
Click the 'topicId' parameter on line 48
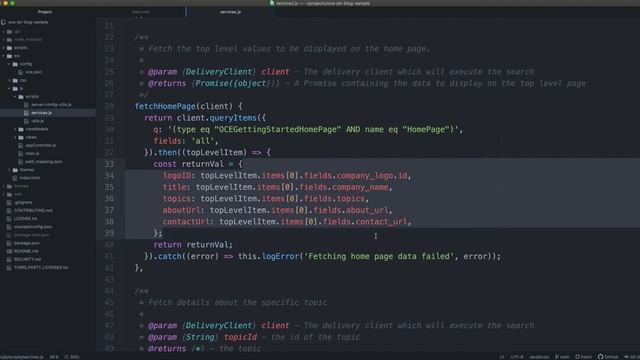(240, 337)
